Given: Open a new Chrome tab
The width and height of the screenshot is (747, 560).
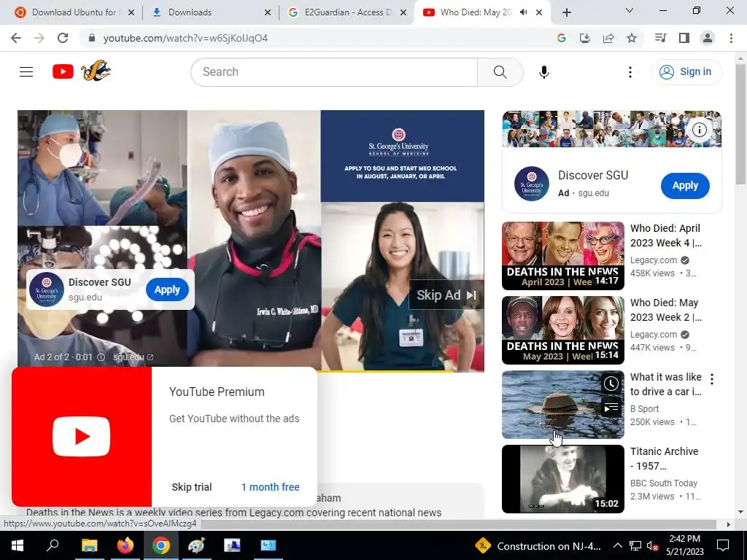Looking at the screenshot, I should (x=566, y=12).
